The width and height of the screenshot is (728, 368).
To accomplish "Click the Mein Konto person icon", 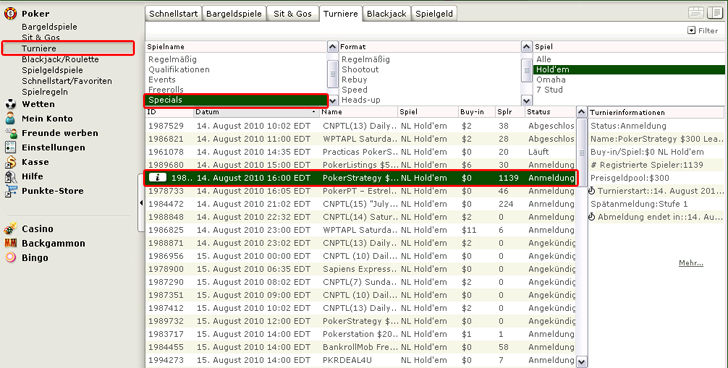I will point(10,118).
